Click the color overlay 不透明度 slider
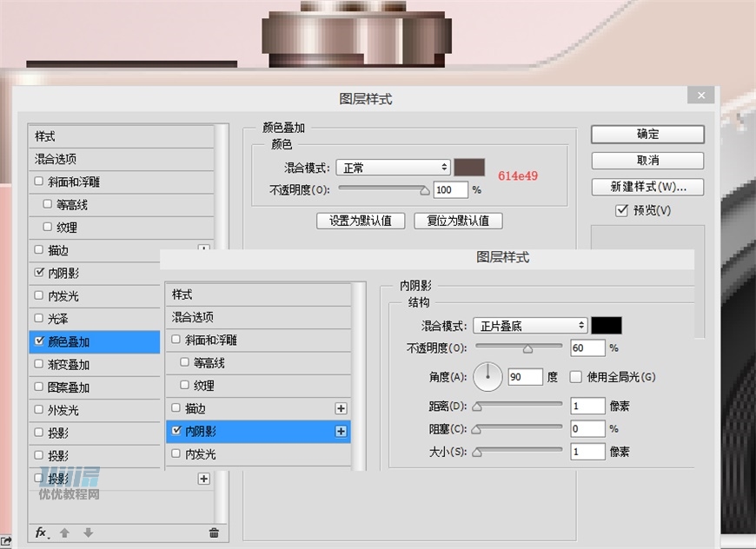Image resolution: width=756 pixels, height=549 pixels. pos(383,189)
